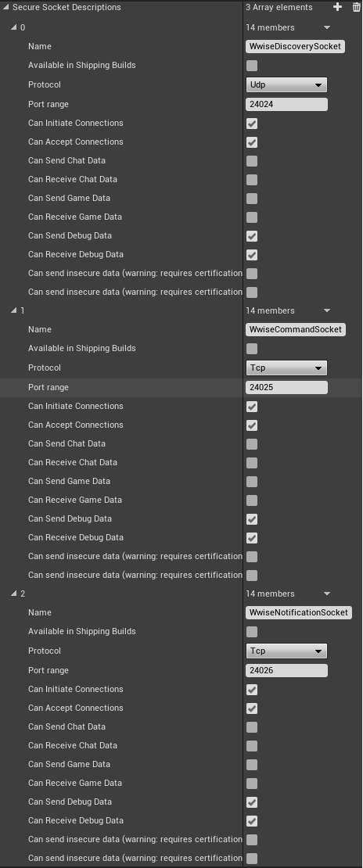This screenshot has height=868, width=363.
Task: Uncheck Can Initiate Connections for element 1
Action: pos(252,407)
